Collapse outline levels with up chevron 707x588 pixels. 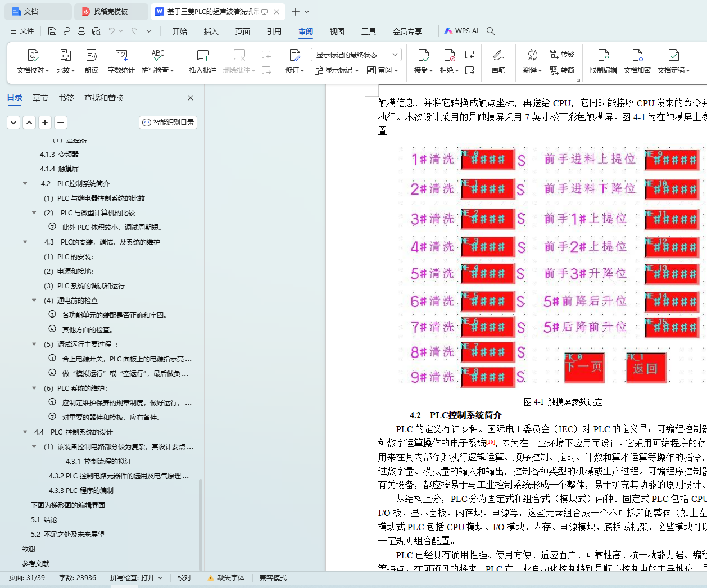pos(29,122)
